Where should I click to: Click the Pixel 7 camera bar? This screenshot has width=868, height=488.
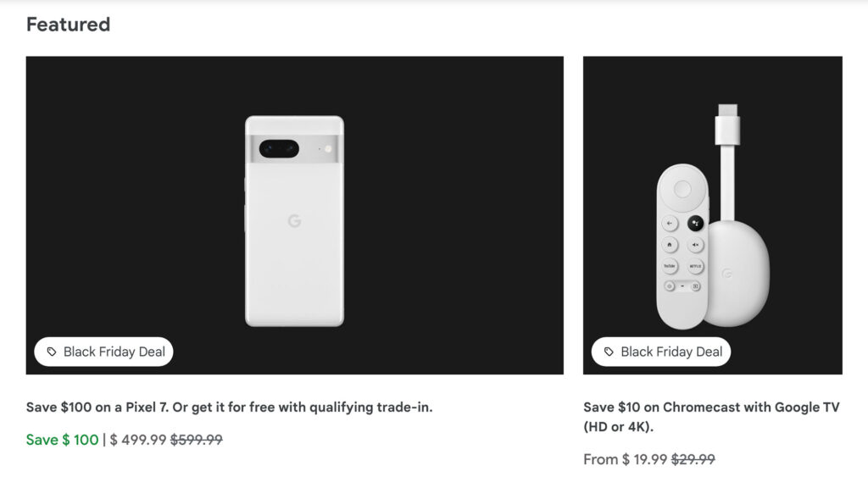tap(293, 149)
